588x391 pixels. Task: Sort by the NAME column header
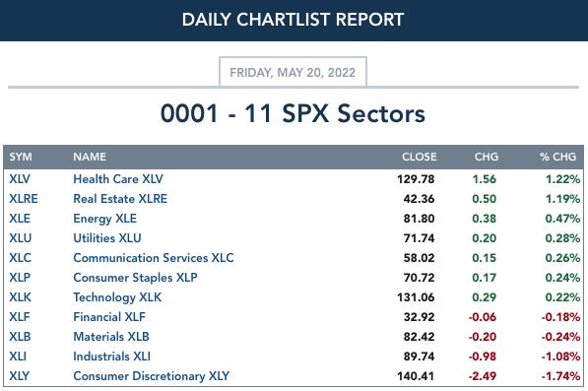coord(90,157)
